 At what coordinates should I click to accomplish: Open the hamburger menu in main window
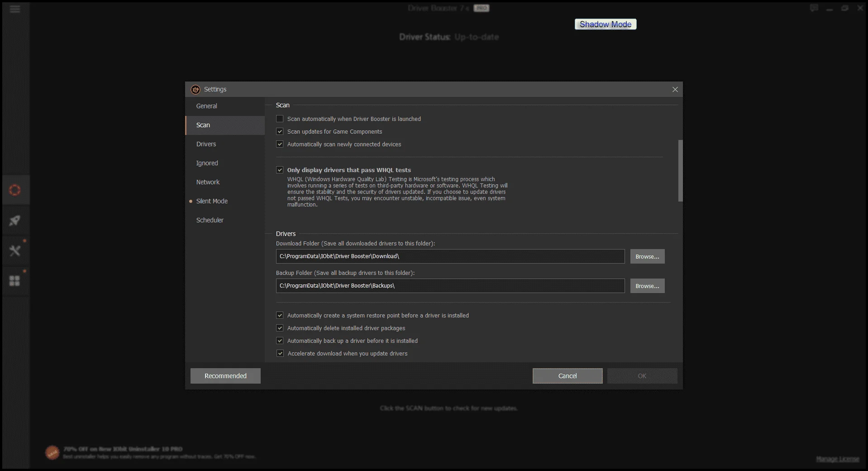coord(15,9)
